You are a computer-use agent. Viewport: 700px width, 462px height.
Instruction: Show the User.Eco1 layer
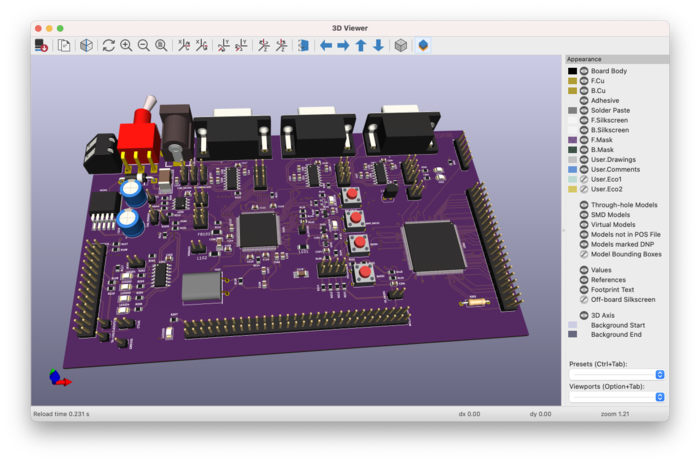tap(584, 179)
